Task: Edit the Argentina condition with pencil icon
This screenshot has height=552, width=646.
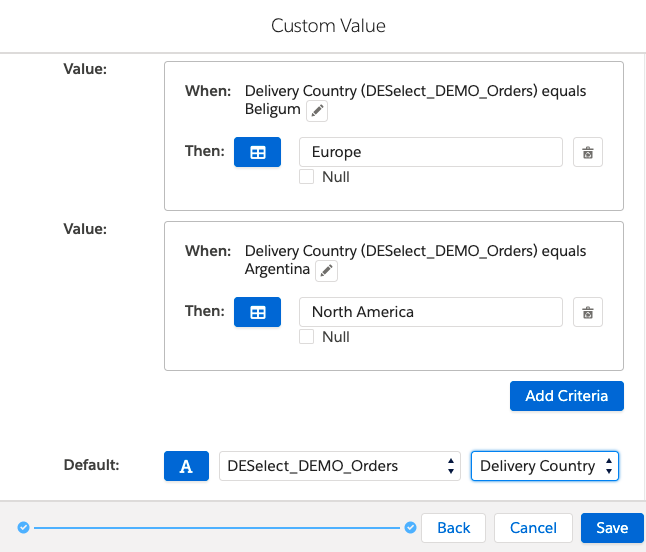Action: tap(326, 271)
